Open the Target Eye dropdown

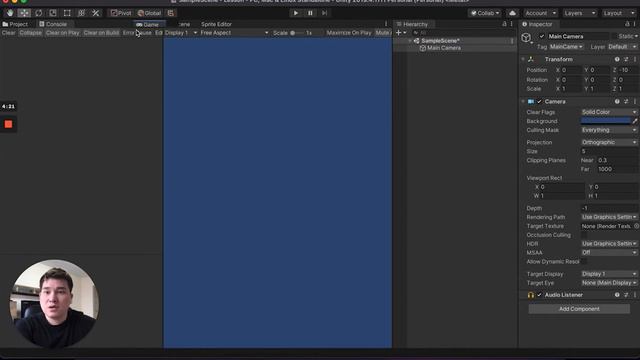tap(609, 282)
